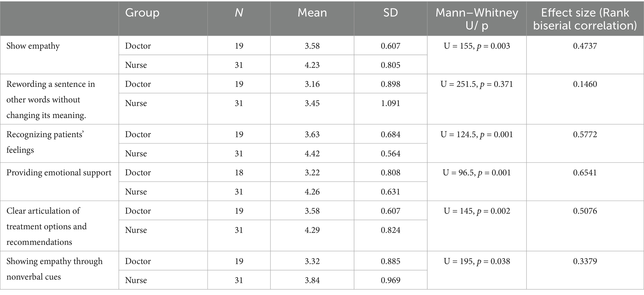Select the Mean column header
The height and width of the screenshot is (295, 644).
pos(312,13)
